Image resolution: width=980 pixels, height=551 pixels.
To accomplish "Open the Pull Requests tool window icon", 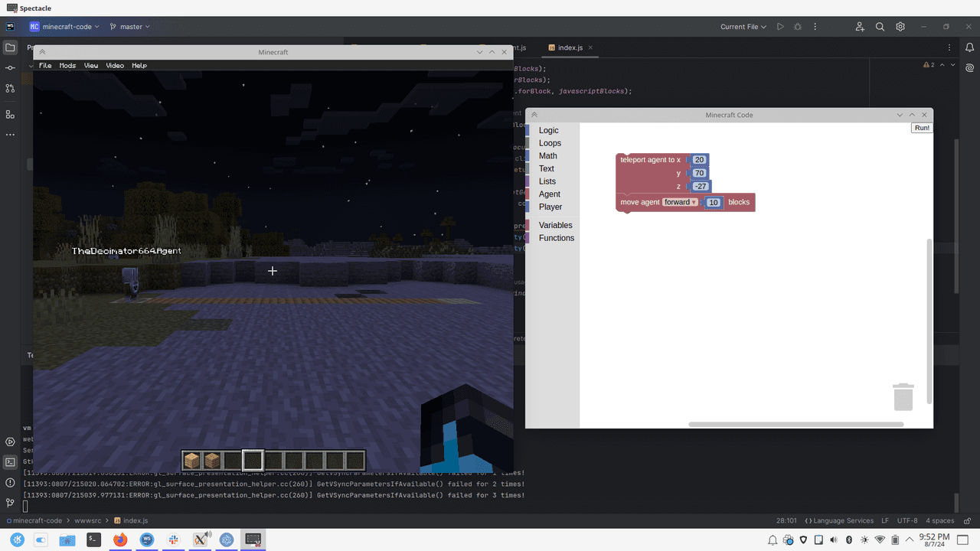I will [10, 89].
